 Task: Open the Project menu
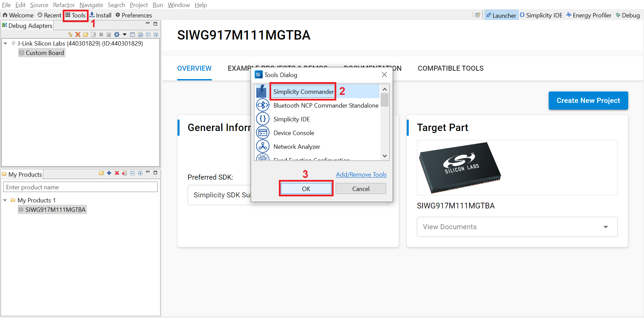coord(139,5)
